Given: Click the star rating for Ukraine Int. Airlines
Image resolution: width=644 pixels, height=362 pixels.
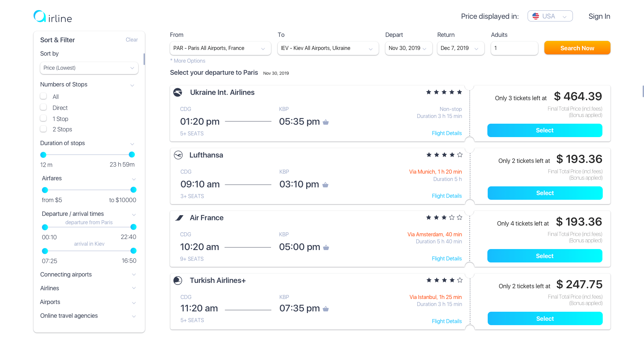Looking at the screenshot, I should click(x=444, y=92).
